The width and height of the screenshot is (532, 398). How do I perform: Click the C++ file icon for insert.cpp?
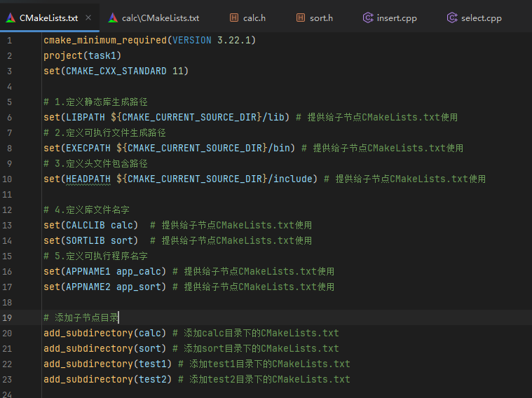[x=367, y=18]
